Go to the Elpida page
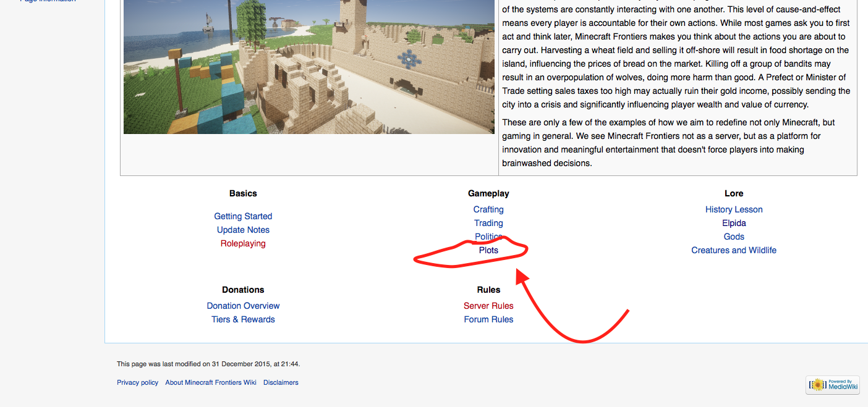The width and height of the screenshot is (868, 407). (x=734, y=223)
